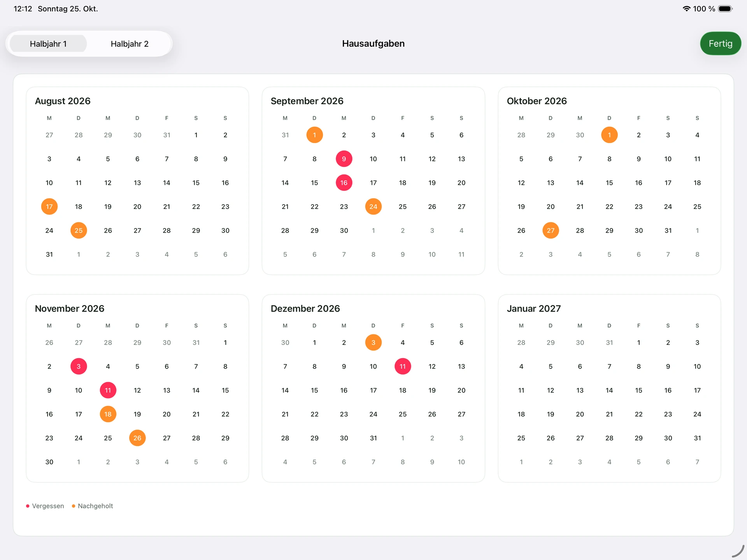Open orange-marked 18 in November 2026
747x560 pixels.
coord(108,414)
